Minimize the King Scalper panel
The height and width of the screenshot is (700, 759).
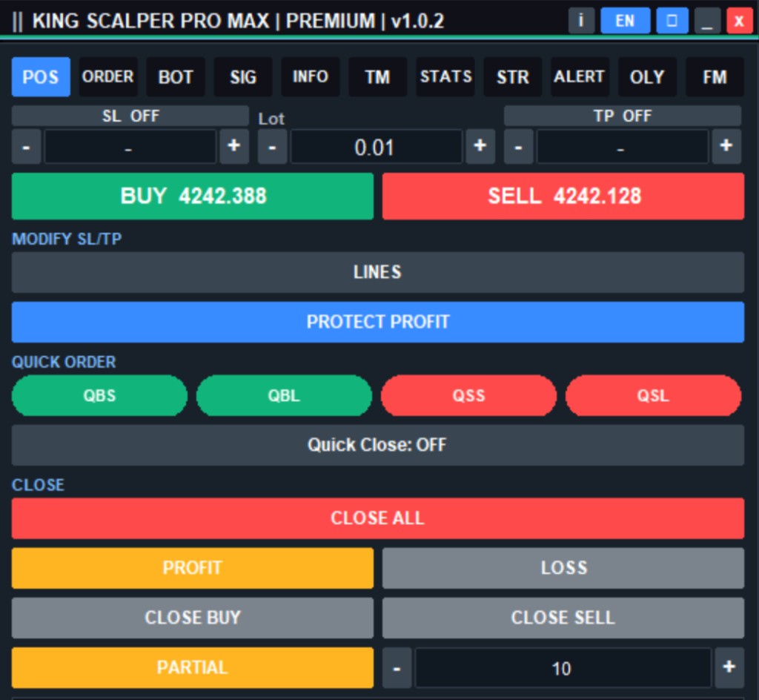click(x=707, y=21)
